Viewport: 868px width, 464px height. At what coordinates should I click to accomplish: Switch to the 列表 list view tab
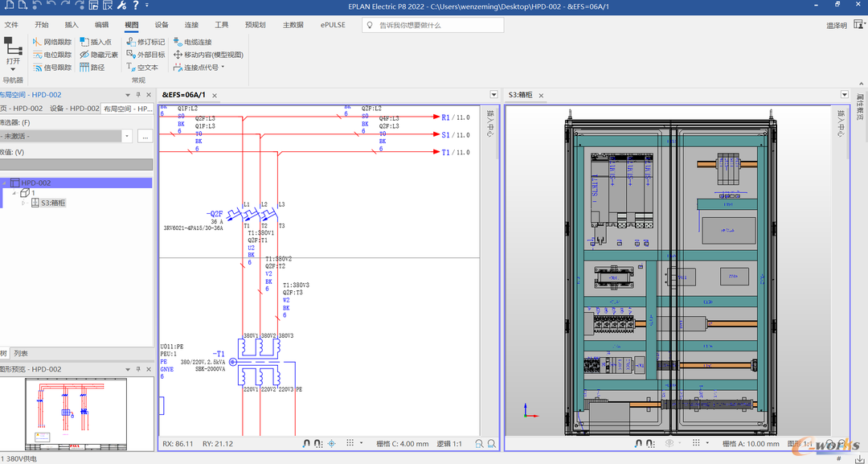pyautogui.click(x=21, y=353)
